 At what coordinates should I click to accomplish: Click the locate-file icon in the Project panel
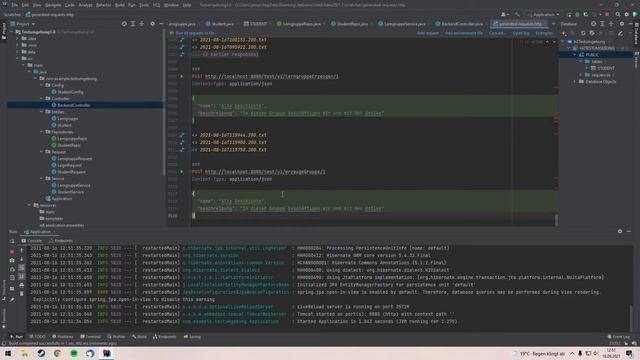tap(124, 24)
